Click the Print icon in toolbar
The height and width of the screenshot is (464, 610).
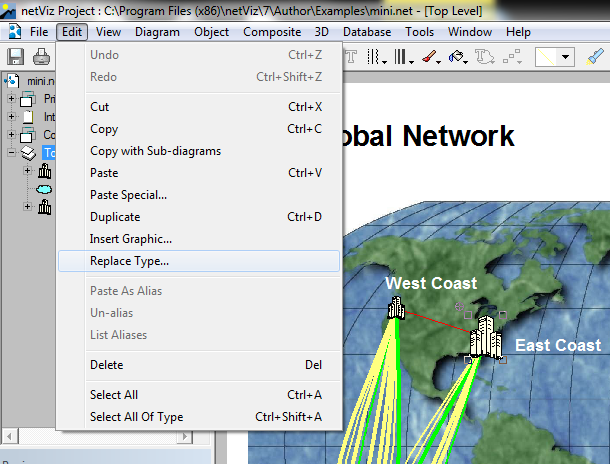[x=42, y=57]
